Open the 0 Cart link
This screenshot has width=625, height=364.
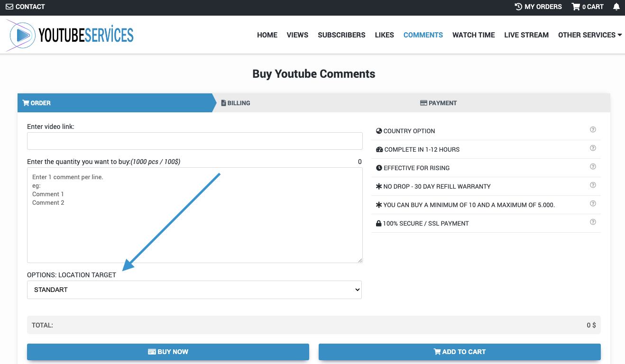588,7
